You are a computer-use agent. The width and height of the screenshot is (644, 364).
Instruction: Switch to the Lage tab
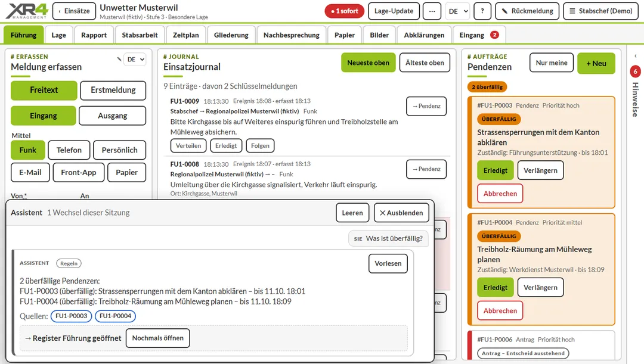tap(58, 35)
